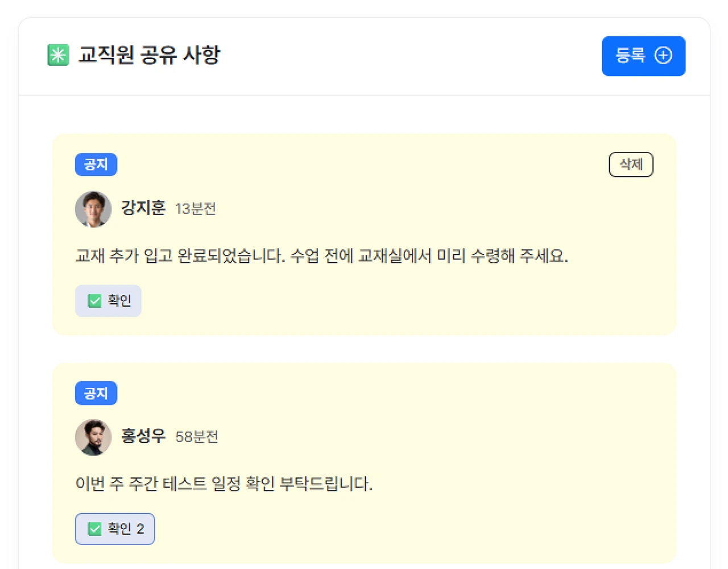The image size is (728, 569).
Task: Click the 교직원 공유 사항 heading
Action: click(149, 55)
